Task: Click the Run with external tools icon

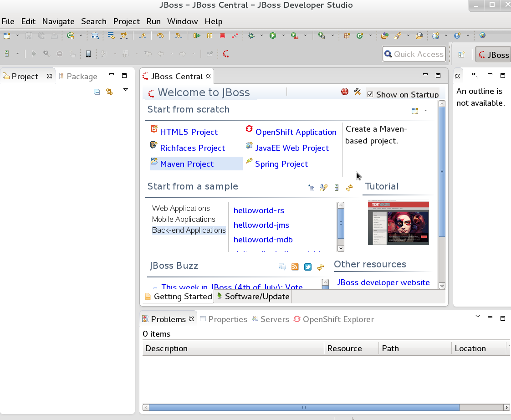Action: pos(295,36)
